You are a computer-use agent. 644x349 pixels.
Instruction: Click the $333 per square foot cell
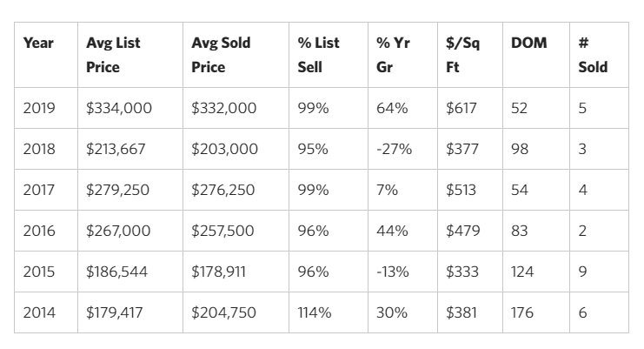[462, 272]
